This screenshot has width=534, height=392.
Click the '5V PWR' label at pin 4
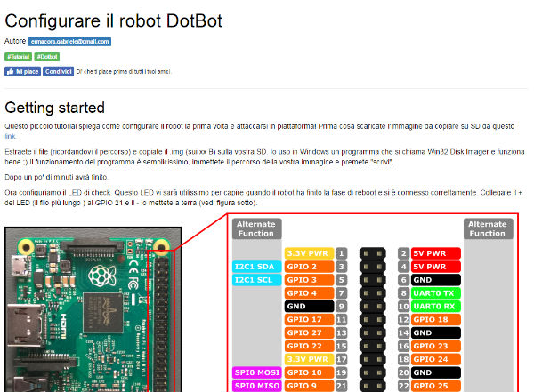436,267
